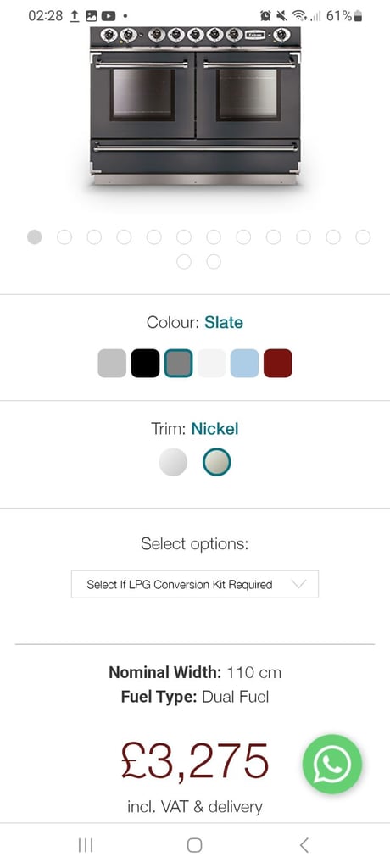The width and height of the screenshot is (390, 868).
Task: Pick the white colour swatch
Action: (x=212, y=363)
